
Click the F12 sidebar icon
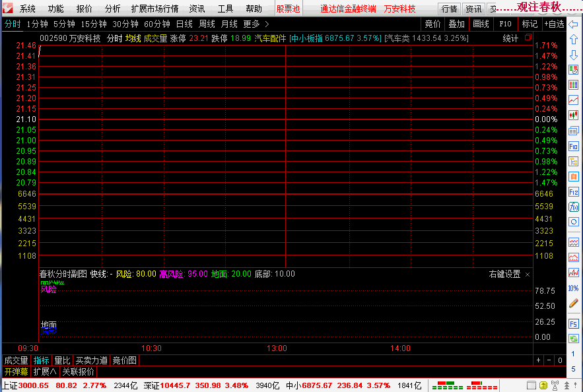pos(573,192)
